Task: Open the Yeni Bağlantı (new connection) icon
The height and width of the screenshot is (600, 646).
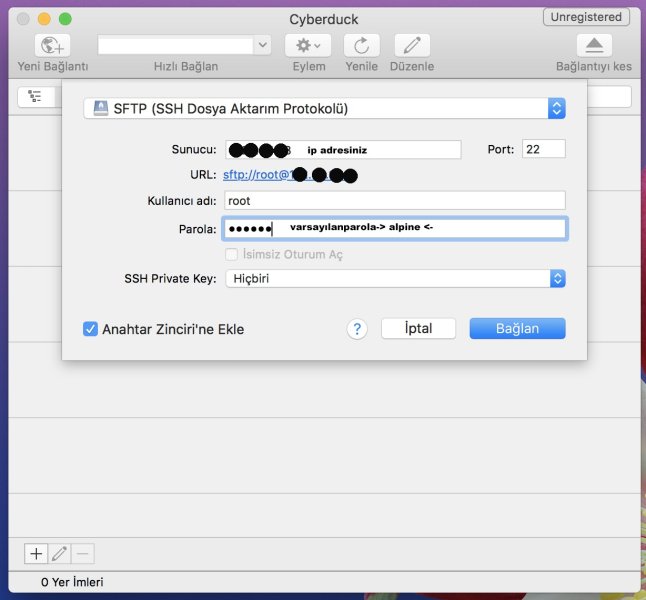Action: [52, 45]
